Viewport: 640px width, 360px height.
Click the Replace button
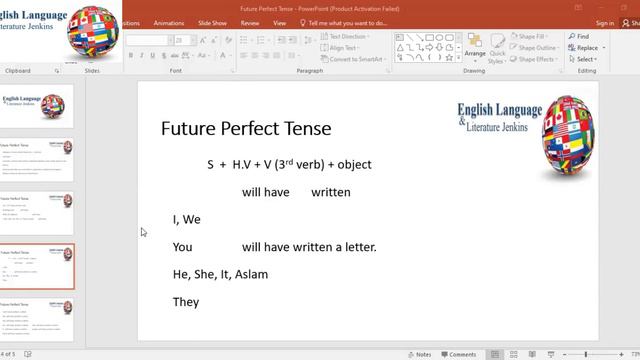(x=583, y=48)
